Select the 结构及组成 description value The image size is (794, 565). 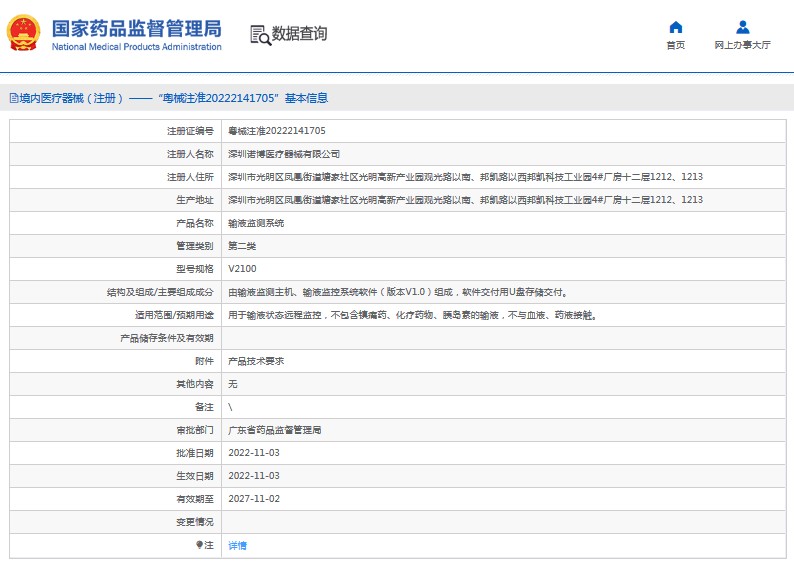(398, 292)
